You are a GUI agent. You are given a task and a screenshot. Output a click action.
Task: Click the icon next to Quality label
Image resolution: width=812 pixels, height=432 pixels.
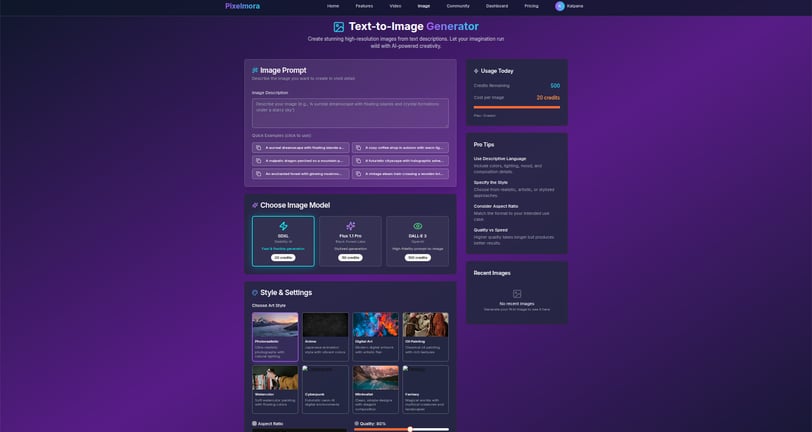[357, 424]
